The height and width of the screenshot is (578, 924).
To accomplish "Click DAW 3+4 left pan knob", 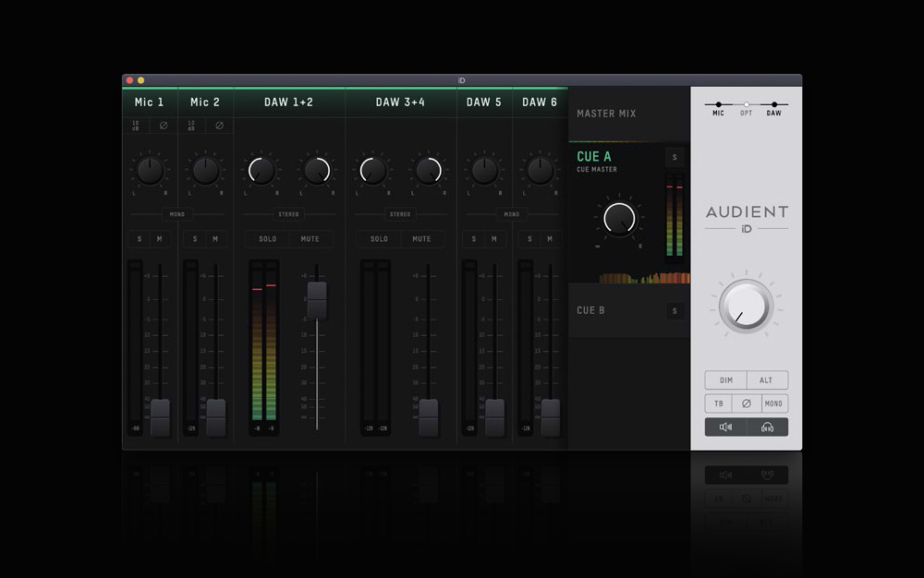I will 373,171.
